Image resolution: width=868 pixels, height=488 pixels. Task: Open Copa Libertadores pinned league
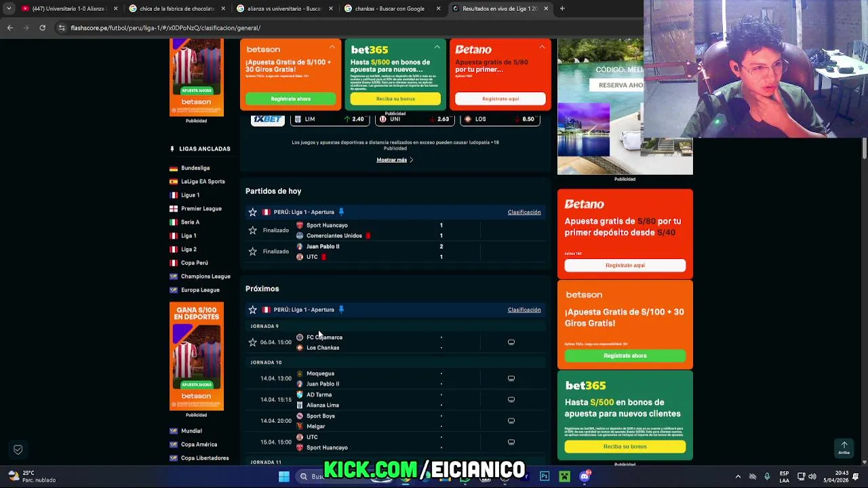pos(205,458)
